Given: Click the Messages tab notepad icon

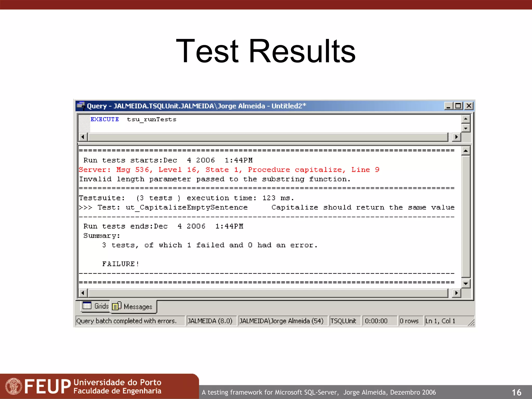Looking at the screenshot, I should click(x=117, y=306).
